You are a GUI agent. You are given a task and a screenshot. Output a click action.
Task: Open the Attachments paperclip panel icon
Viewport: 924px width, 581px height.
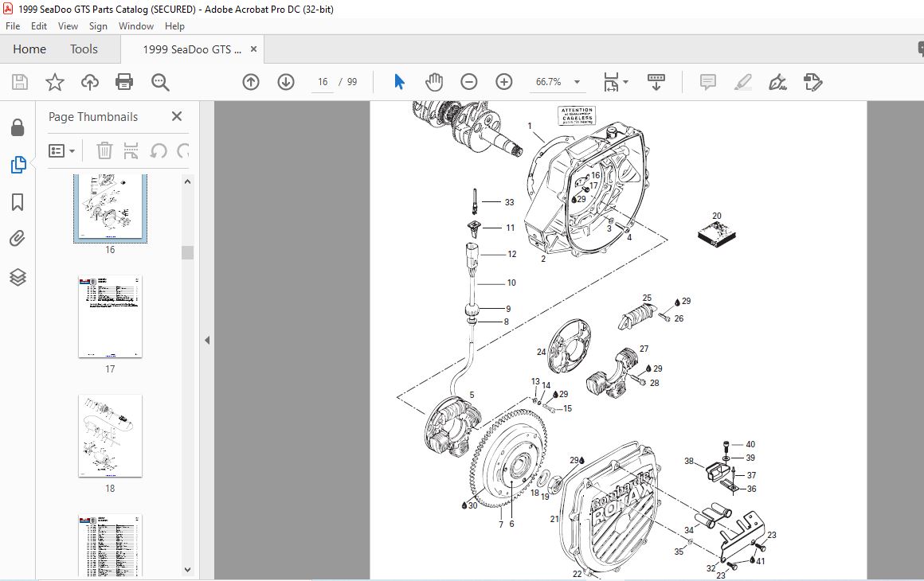click(x=18, y=239)
